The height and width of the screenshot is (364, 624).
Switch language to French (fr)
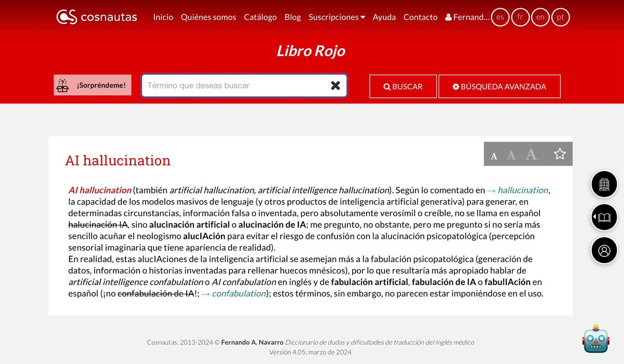[x=520, y=17]
